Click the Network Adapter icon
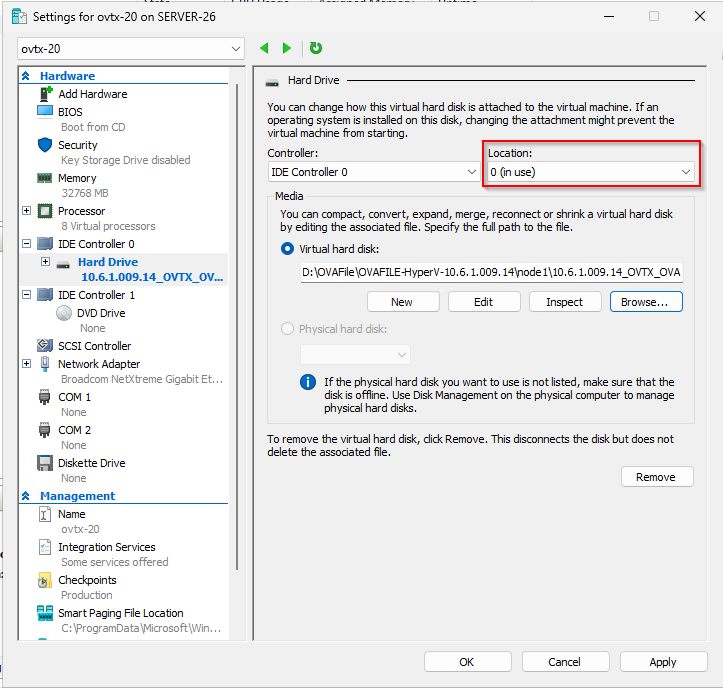 click(x=45, y=364)
